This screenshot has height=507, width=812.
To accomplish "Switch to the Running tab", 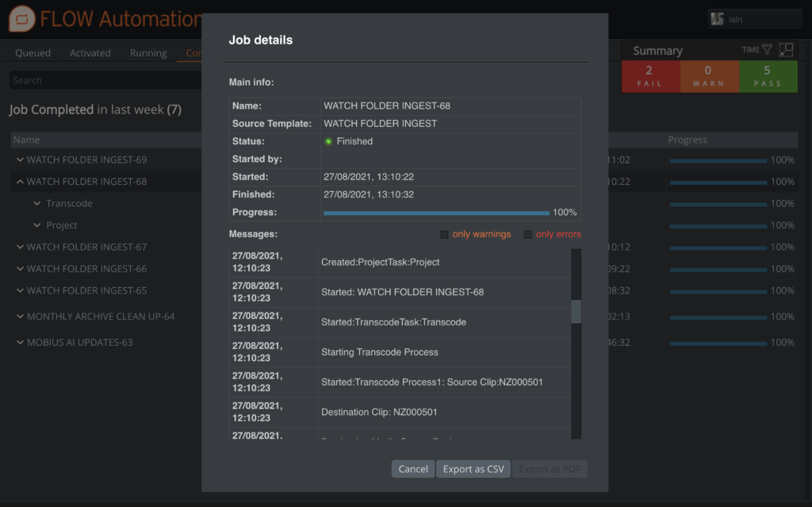I will coord(148,53).
